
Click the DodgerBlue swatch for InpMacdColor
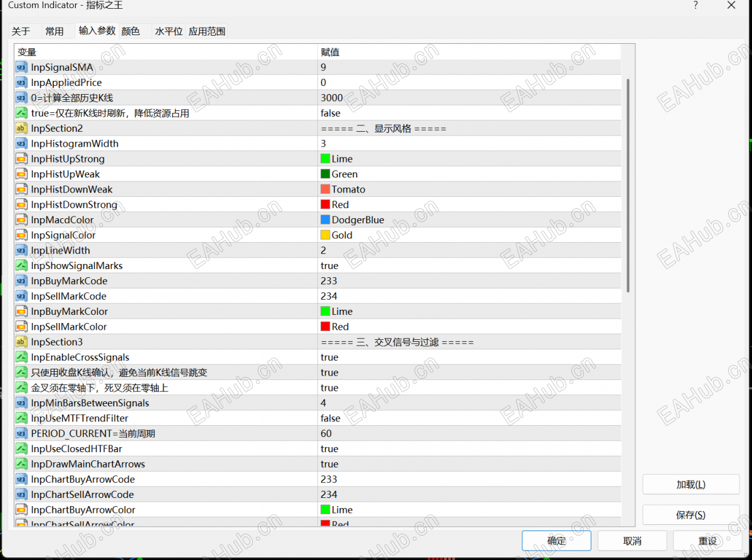[x=325, y=220]
